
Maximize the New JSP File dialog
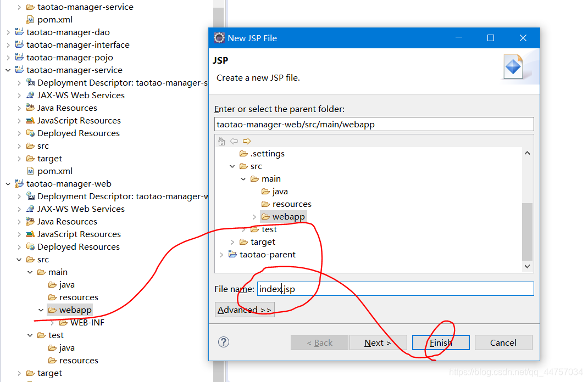pos(491,38)
